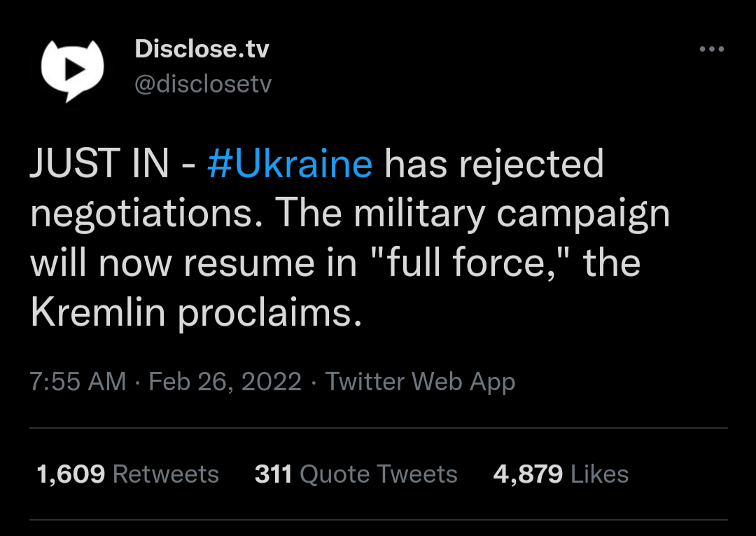Click the Disclose.tv display name

(x=202, y=49)
